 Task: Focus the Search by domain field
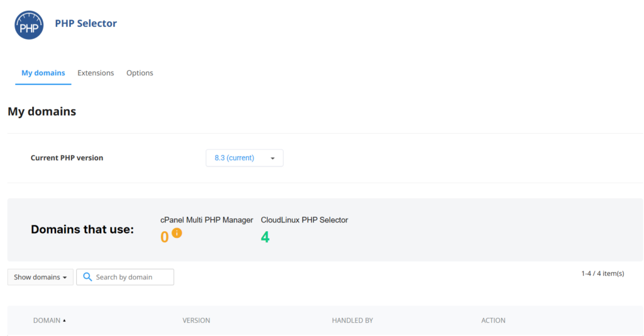pyautogui.click(x=132, y=277)
